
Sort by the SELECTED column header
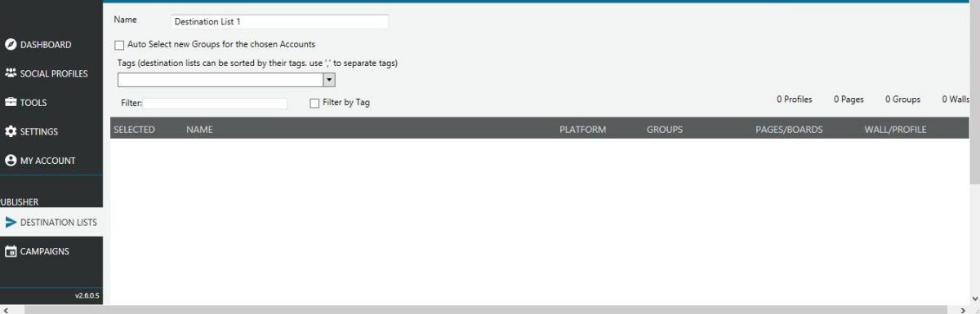tap(134, 130)
